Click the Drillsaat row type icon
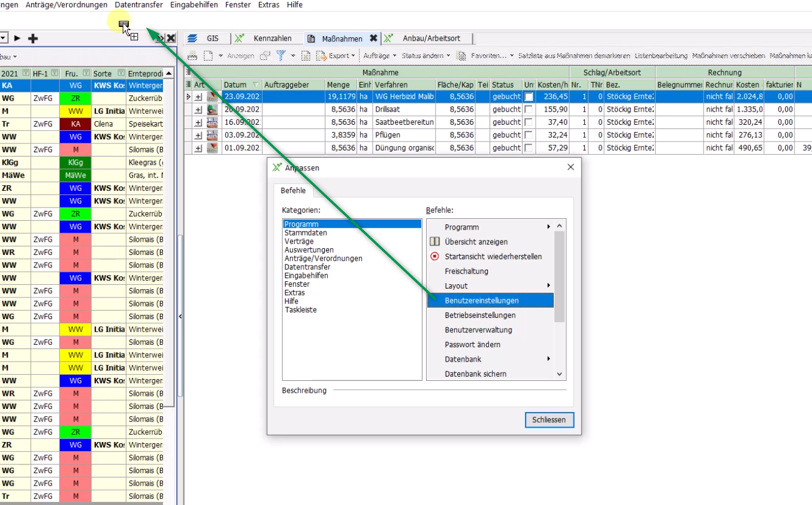This screenshot has height=505, width=812. click(x=212, y=110)
